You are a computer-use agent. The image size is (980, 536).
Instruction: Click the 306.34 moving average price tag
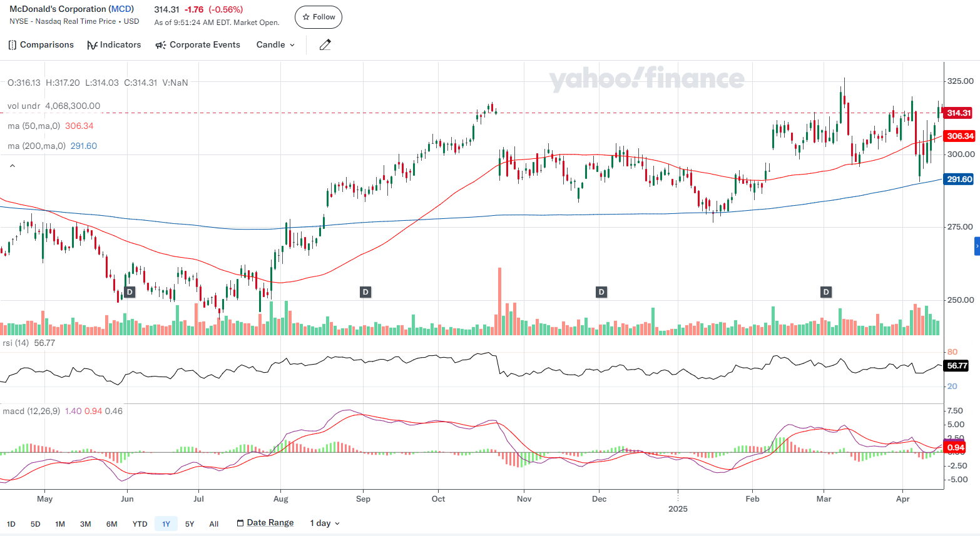(959, 136)
